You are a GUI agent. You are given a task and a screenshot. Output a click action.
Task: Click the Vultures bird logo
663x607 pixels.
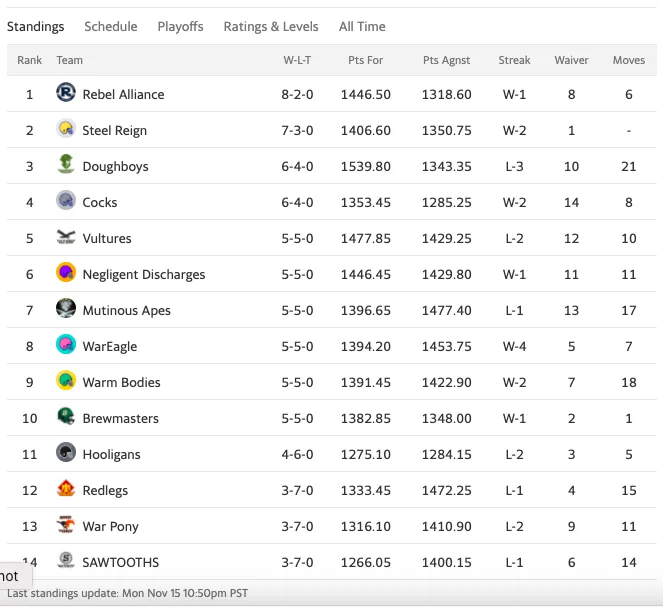click(x=66, y=237)
